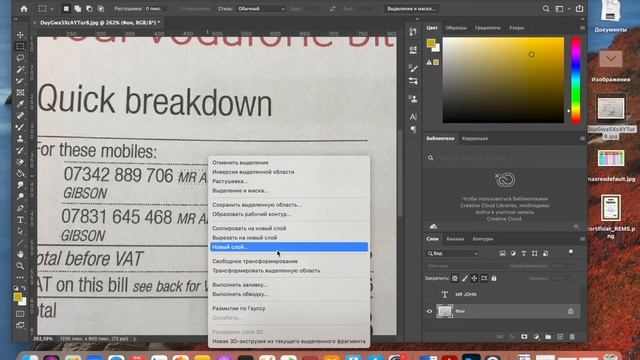
Task: Pick a color in the yellow color field
Action: (503, 80)
